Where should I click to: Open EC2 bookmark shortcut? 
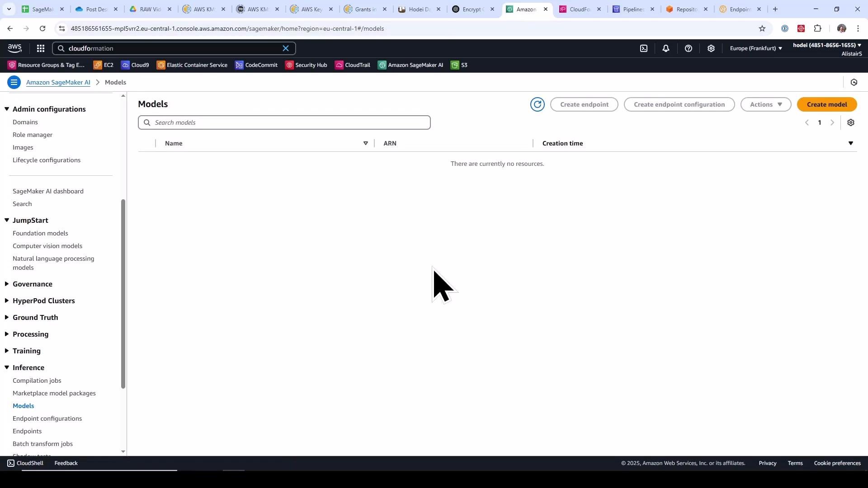tap(104, 65)
